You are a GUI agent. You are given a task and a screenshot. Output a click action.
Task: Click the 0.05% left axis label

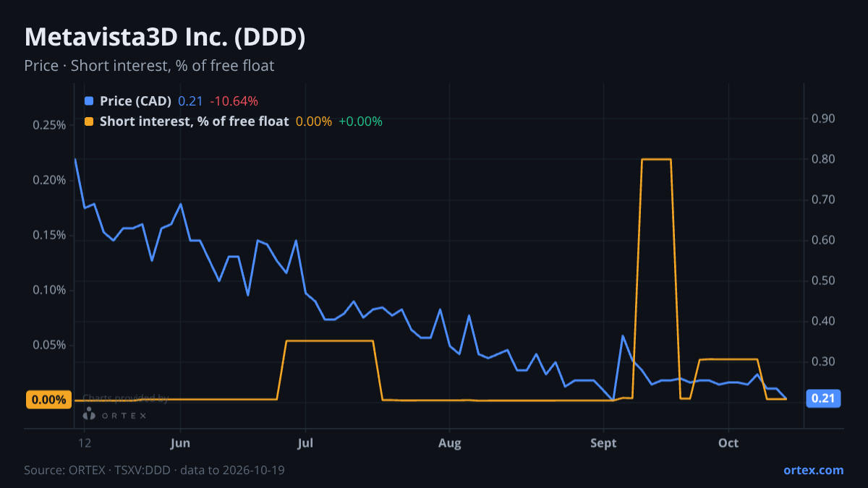pos(49,345)
